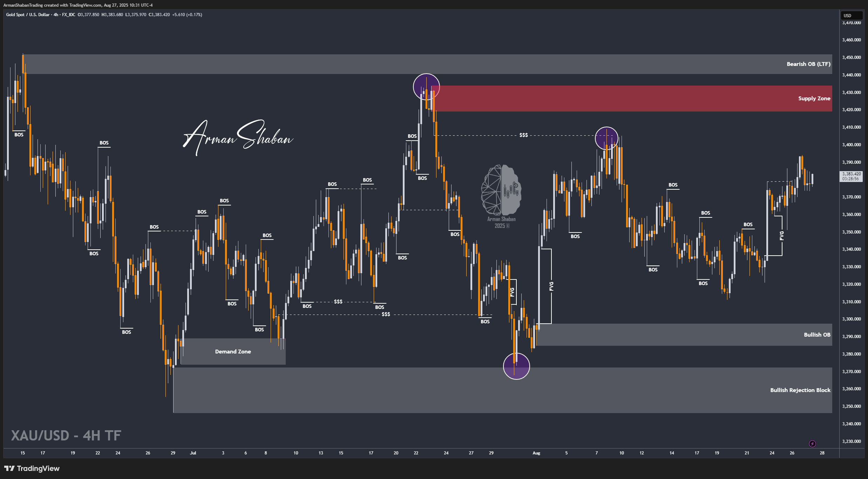Click the 3,350.000 price scale label
The height and width of the screenshot is (479, 868).
coord(852,232)
